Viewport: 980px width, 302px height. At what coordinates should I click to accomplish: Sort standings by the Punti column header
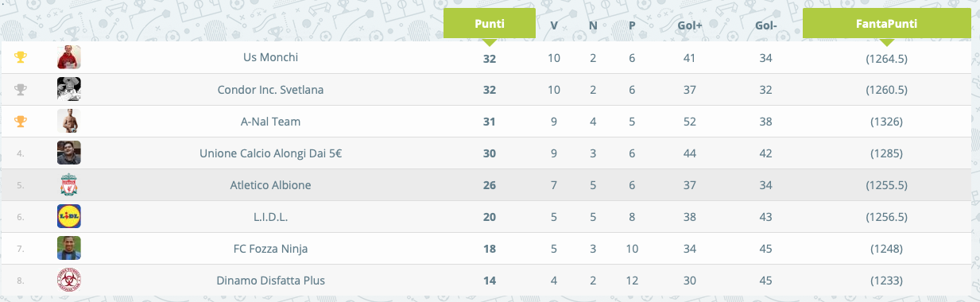(x=489, y=24)
